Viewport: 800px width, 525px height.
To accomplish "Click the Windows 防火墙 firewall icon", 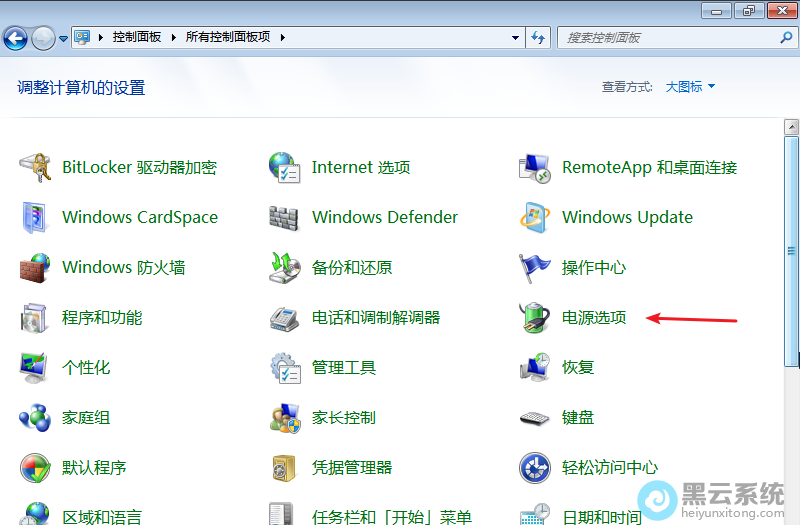I will [x=35, y=268].
